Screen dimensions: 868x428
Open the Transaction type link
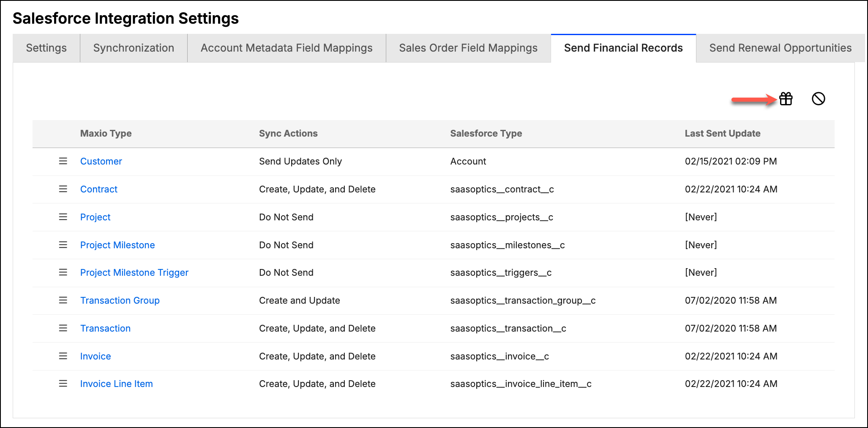tap(105, 328)
